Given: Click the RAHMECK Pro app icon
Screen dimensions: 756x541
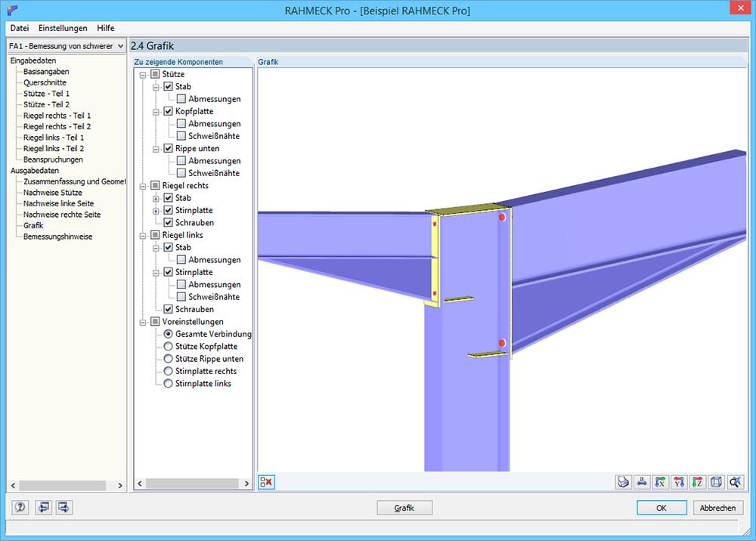Looking at the screenshot, I should pos(13,10).
